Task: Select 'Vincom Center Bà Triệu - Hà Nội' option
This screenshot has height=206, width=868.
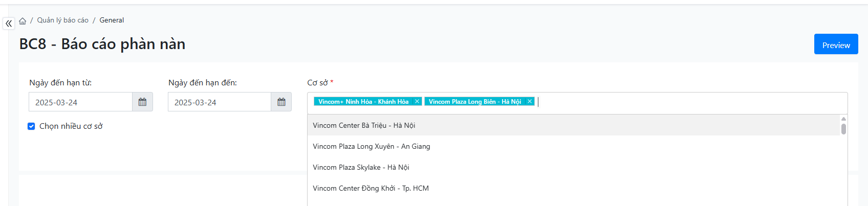Action: click(364, 125)
